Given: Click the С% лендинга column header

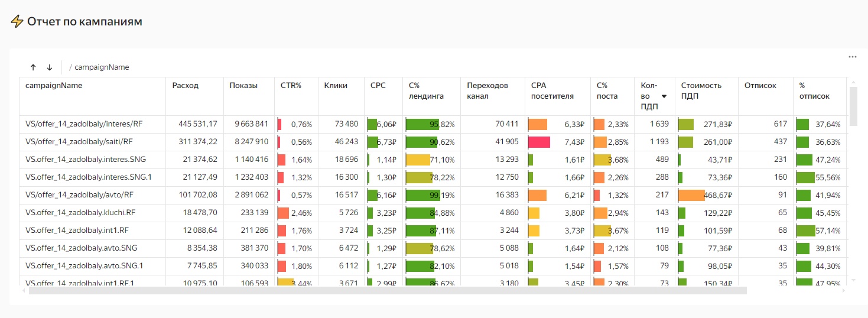Looking at the screenshot, I should coord(432,96).
